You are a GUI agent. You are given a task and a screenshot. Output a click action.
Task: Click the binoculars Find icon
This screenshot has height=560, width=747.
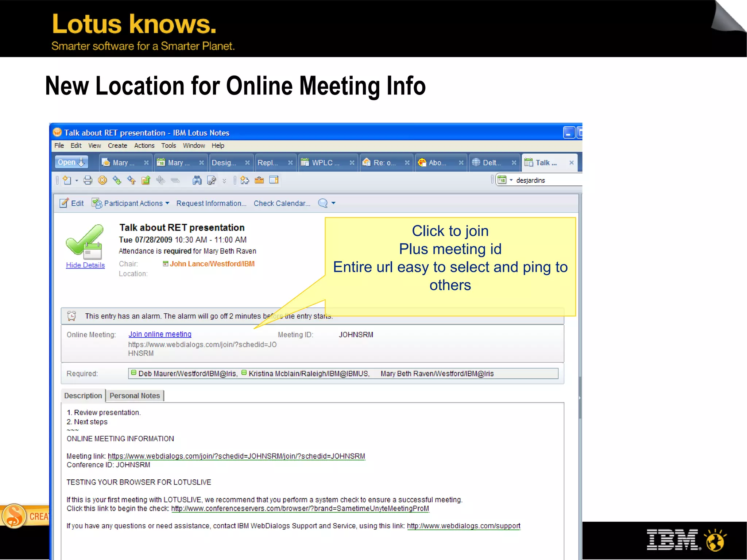click(197, 180)
